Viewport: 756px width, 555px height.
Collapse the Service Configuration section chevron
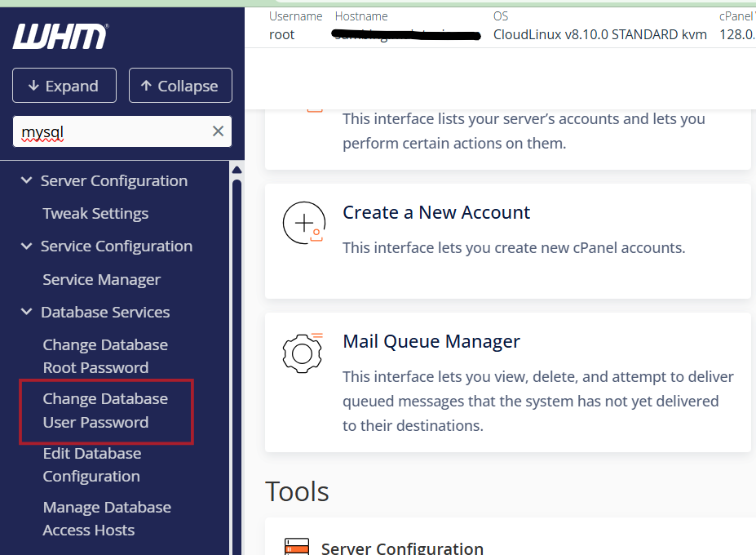pyautogui.click(x=27, y=246)
